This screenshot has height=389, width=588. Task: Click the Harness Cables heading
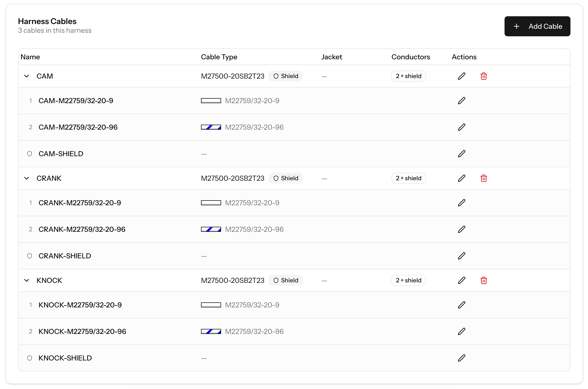pyautogui.click(x=47, y=21)
